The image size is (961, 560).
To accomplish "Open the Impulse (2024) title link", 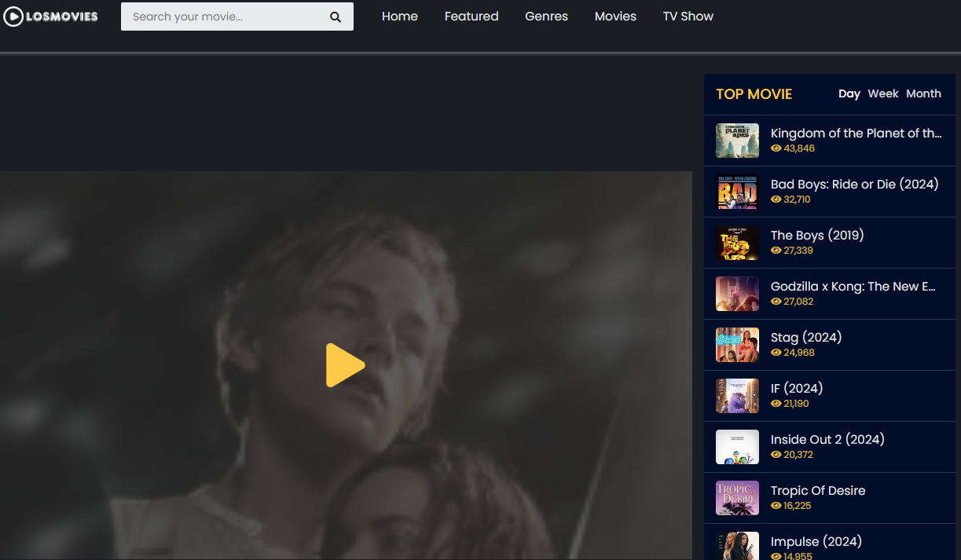I will pyautogui.click(x=816, y=542).
